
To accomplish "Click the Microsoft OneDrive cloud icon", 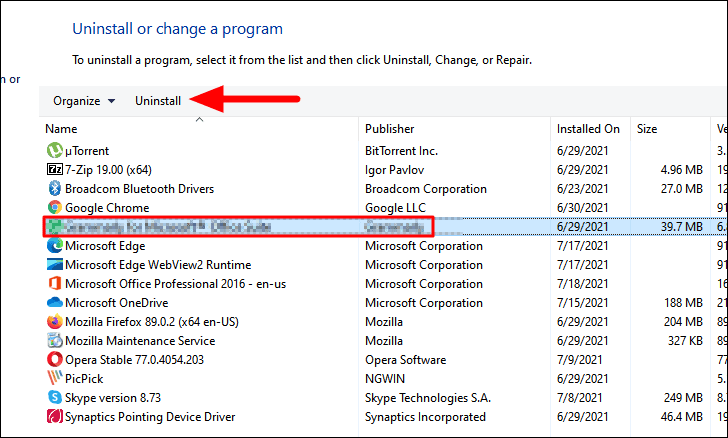I will click(55, 303).
